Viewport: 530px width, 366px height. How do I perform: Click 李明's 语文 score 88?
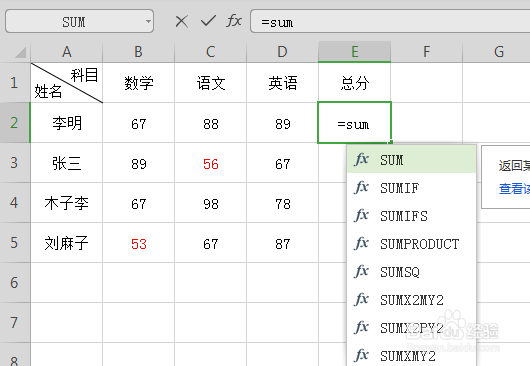click(211, 124)
